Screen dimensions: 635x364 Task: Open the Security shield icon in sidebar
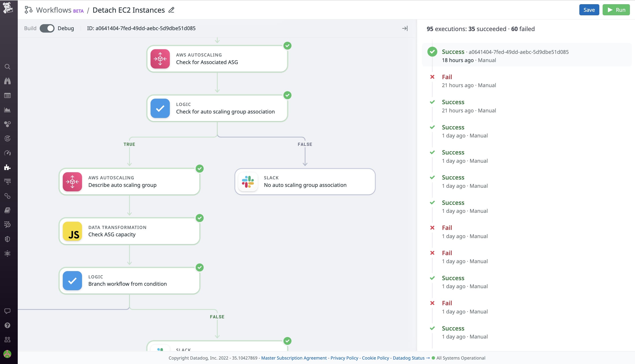(x=8, y=239)
